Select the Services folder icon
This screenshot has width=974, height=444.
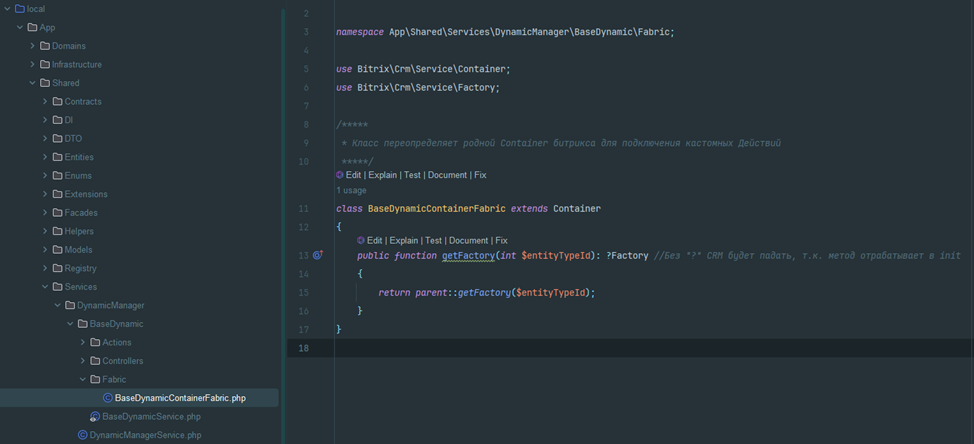pyautogui.click(x=58, y=287)
